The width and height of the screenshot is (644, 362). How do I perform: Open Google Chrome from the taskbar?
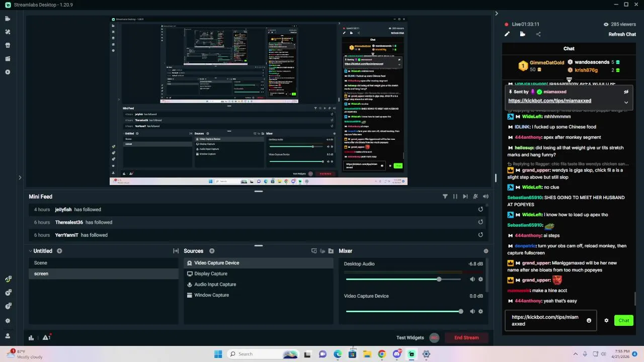coord(382,354)
